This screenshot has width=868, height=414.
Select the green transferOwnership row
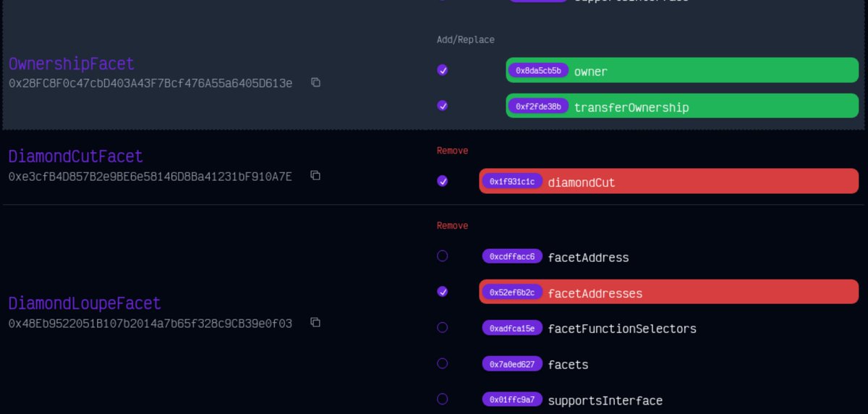(x=682, y=106)
